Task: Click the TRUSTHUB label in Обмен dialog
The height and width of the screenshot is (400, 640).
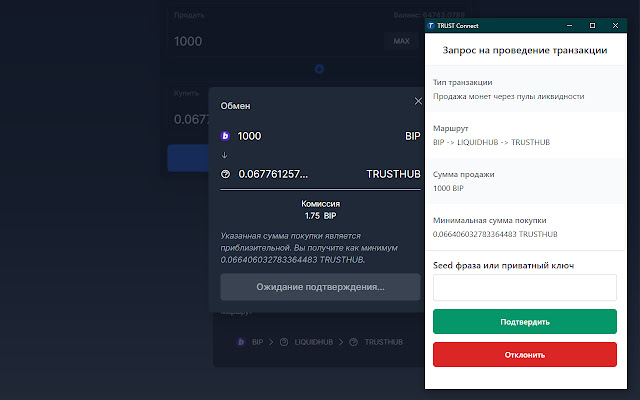Action: pyautogui.click(x=393, y=174)
